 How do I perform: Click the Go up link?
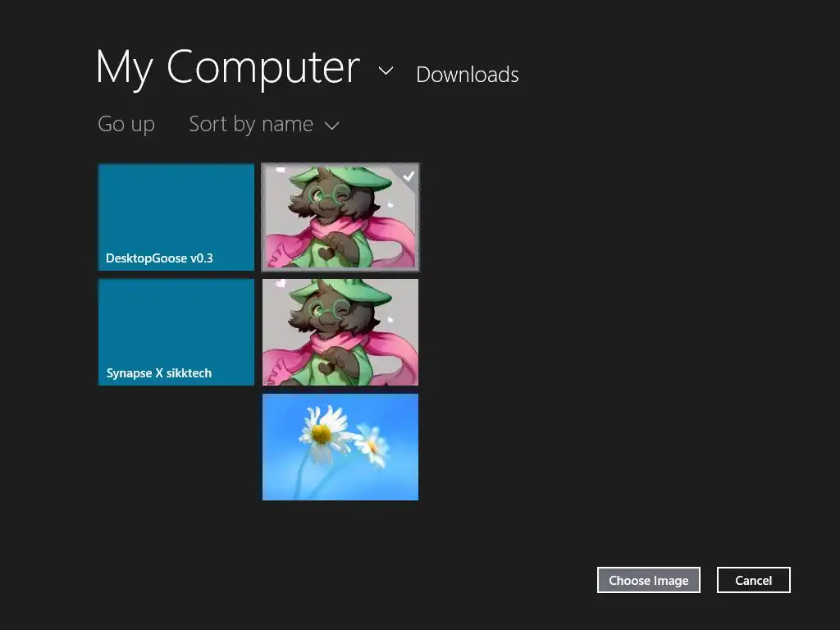126,125
